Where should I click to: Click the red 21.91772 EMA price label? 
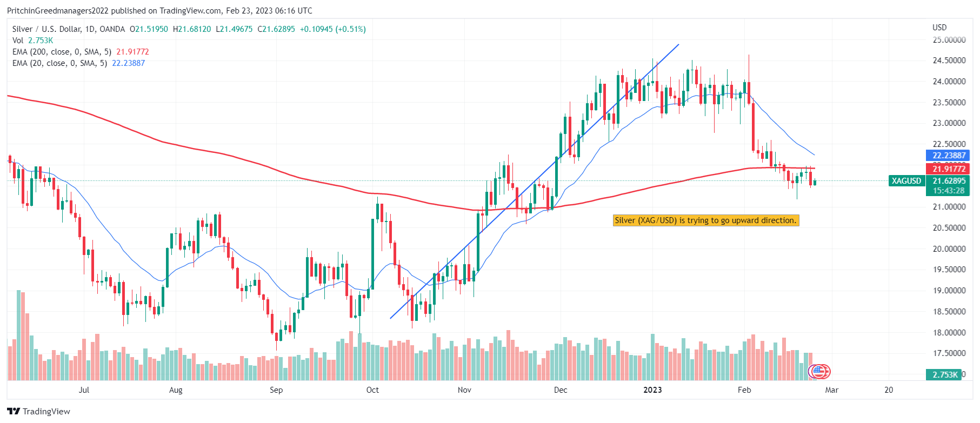pos(948,169)
